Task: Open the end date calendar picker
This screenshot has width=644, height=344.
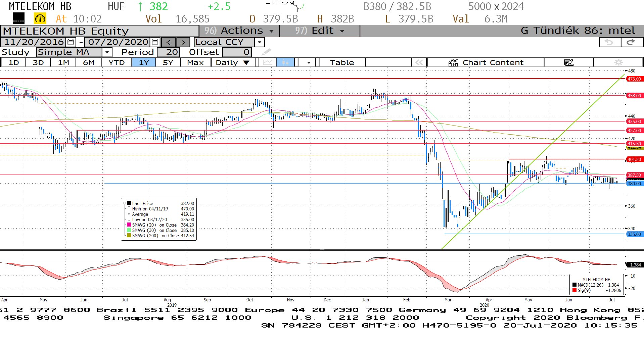Action: pos(155,42)
